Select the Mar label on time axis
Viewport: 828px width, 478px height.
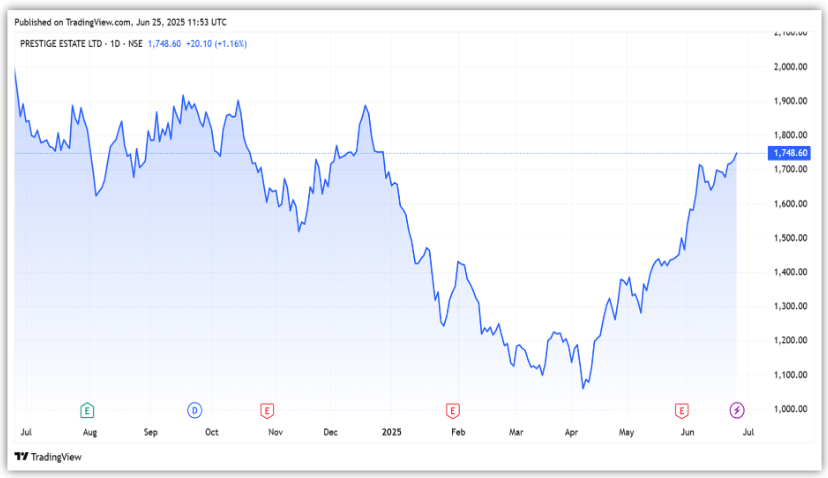516,433
